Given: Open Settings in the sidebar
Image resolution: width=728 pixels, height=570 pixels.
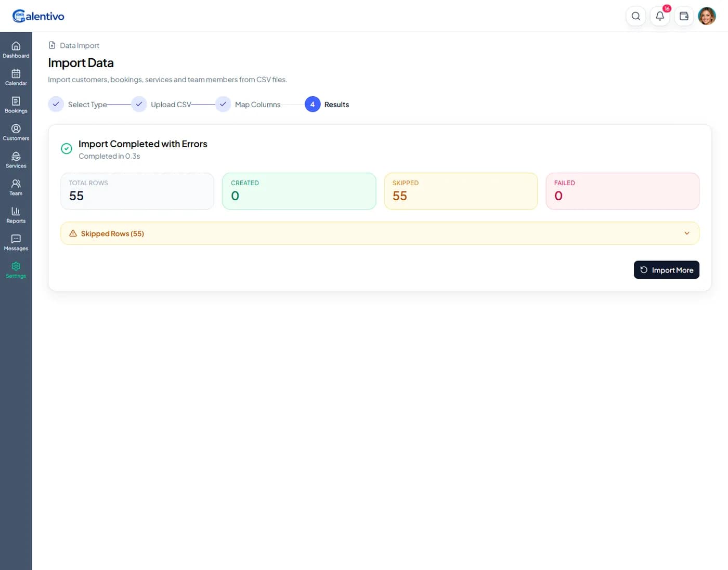Looking at the screenshot, I should (16, 270).
